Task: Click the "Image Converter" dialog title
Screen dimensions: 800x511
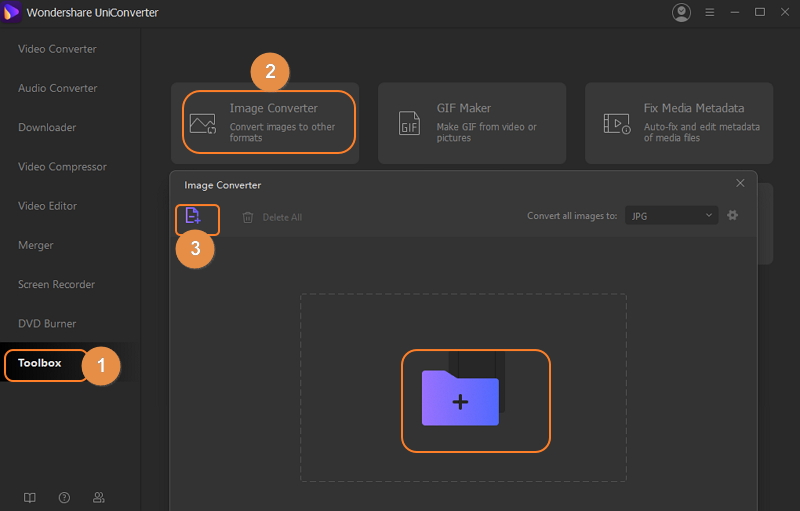Action: 222,185
